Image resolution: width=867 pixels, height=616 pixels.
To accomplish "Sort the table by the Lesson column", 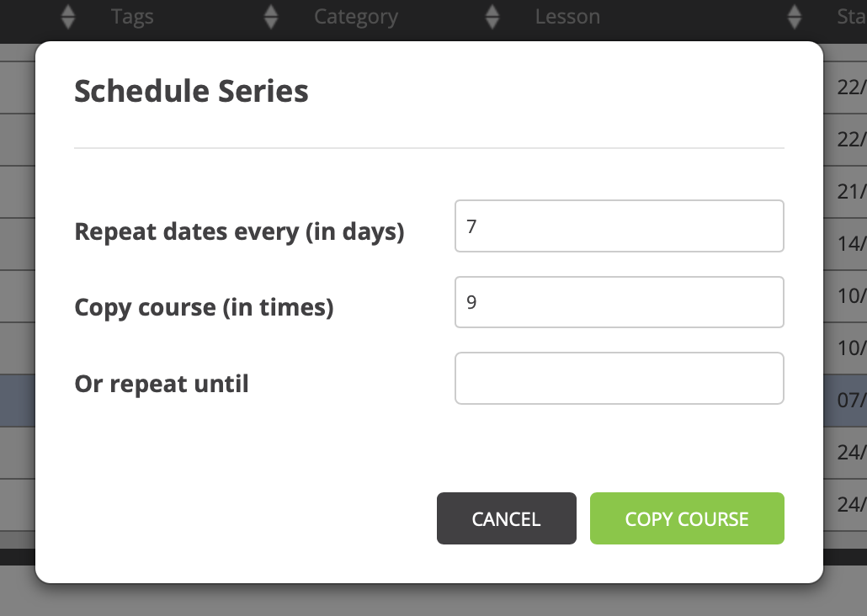I will [x=568, y=16].
